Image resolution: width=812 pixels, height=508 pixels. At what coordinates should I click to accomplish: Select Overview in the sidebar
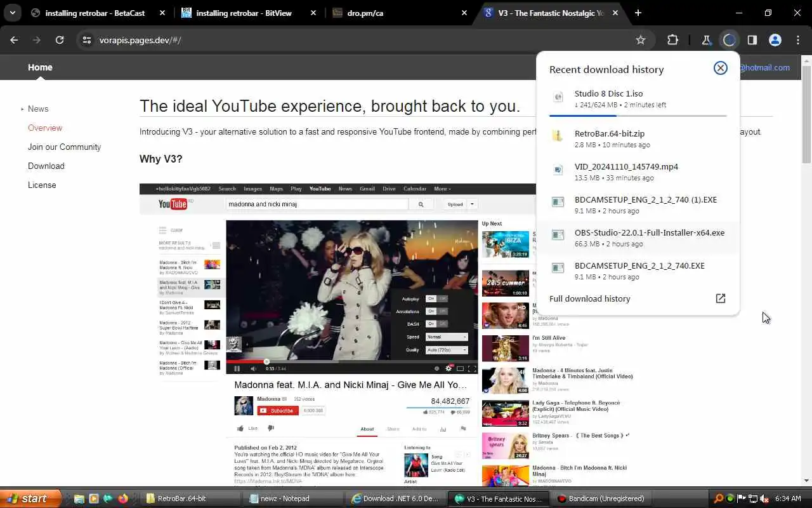click(45, 128)
